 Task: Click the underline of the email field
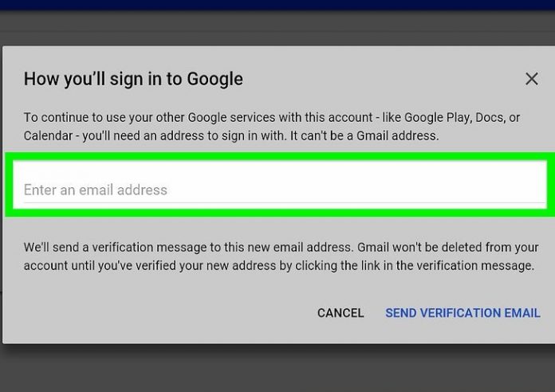[x=285, y=202]
